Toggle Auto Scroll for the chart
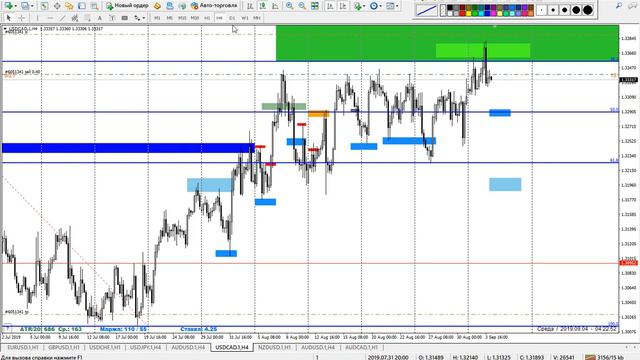The width and height of the screenshot is (640, 360). pyautogui.click(x=330, y=6)
